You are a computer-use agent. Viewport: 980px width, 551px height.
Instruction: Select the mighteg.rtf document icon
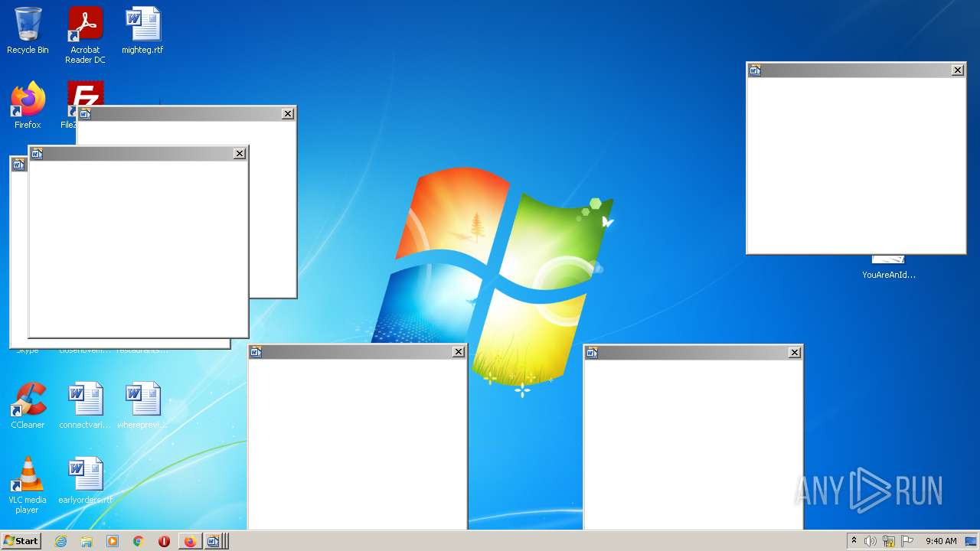pyautogui.click(x=142, y=31)
